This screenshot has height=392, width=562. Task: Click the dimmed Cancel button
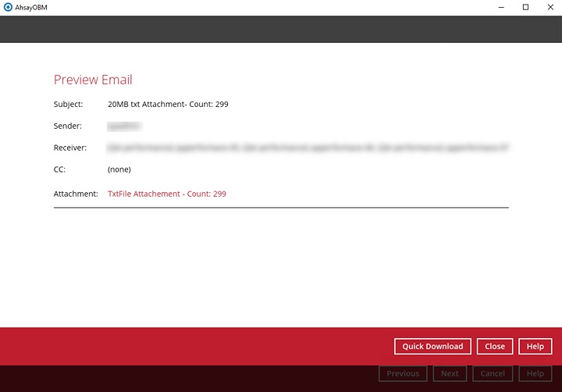(493, 374)
